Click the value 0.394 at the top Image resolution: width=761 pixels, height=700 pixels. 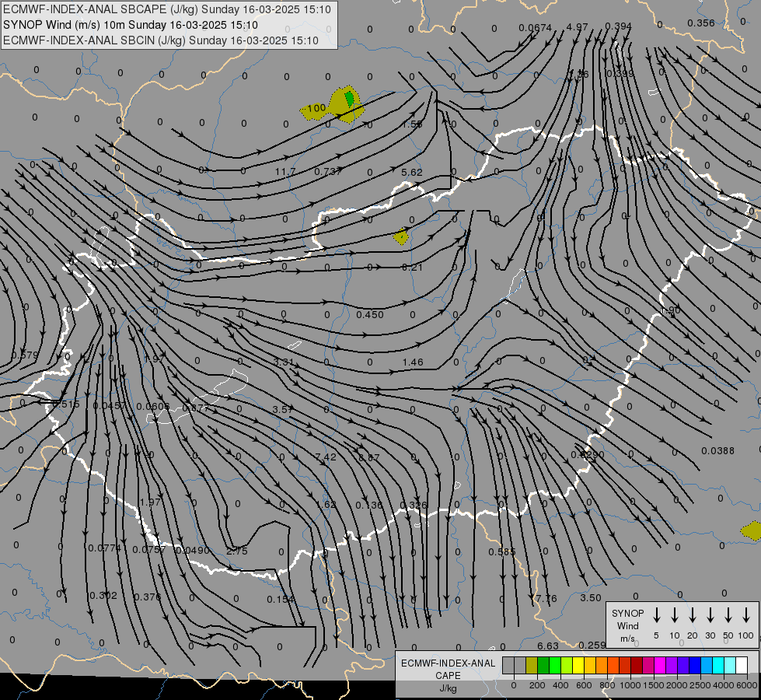[618, 26]
